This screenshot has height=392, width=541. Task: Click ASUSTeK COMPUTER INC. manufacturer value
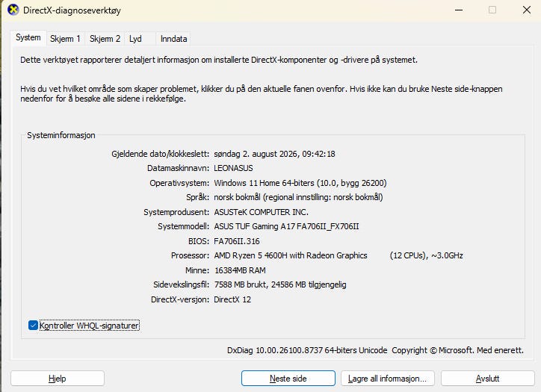point(262,212)
